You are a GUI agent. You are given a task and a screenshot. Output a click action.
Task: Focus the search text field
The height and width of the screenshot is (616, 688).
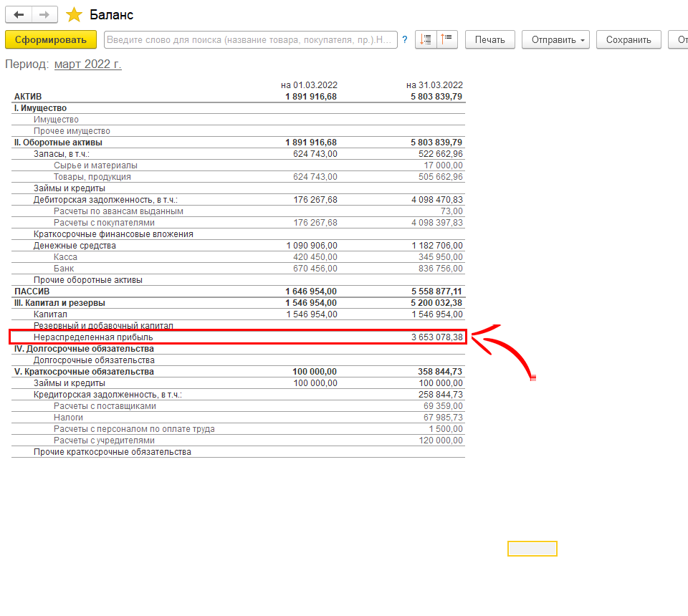(x=250, y=39)
